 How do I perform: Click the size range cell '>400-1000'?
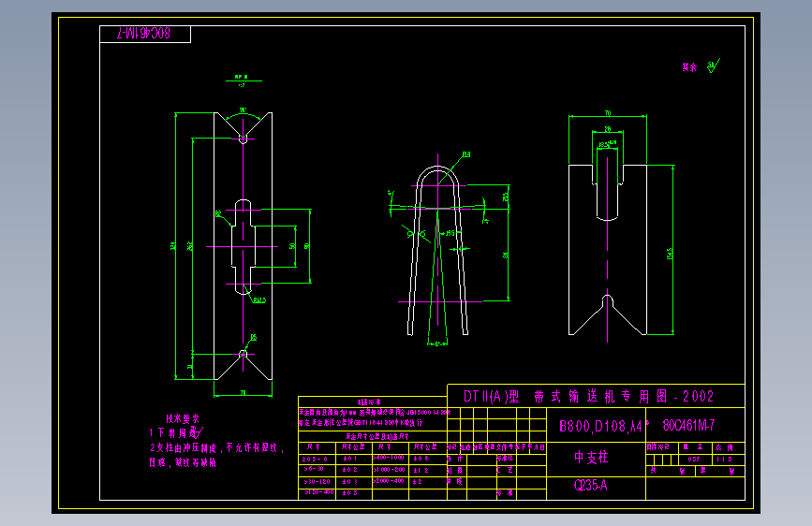pos(389,458)
